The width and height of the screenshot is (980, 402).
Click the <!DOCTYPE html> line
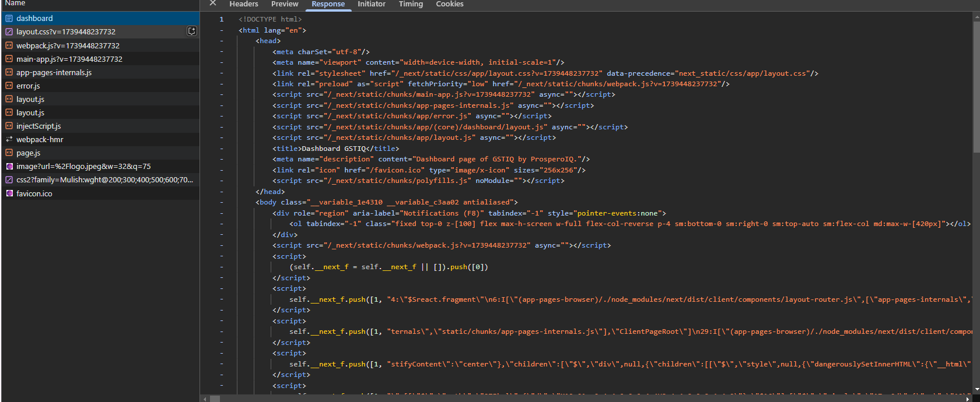(x=270, y=19)
